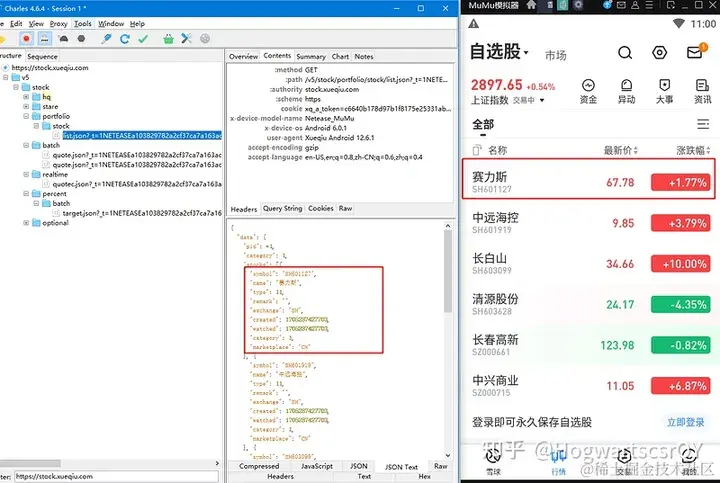Viewport: 720px width, 483px height.
Task: Click the list layout icon beside 全部
Action: tap(703, 124)
